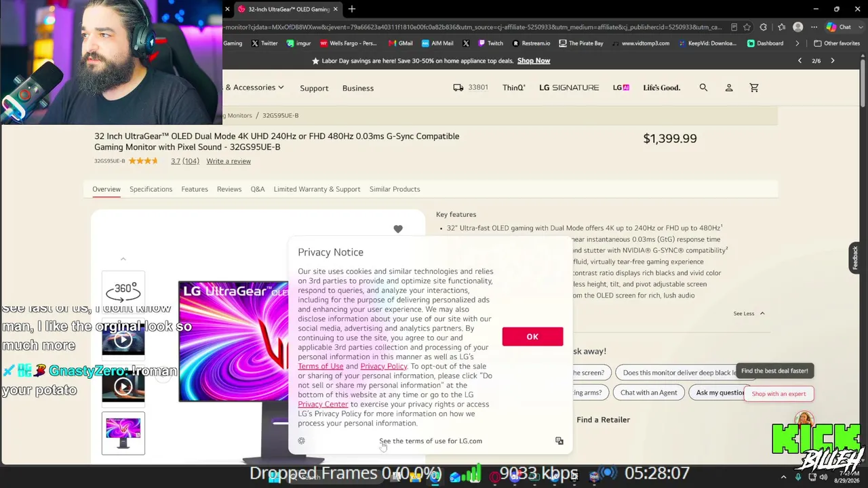Screen dimensions: 868x488
Task: Open the Terms of Use link
Action: click(x=321, y=366)
